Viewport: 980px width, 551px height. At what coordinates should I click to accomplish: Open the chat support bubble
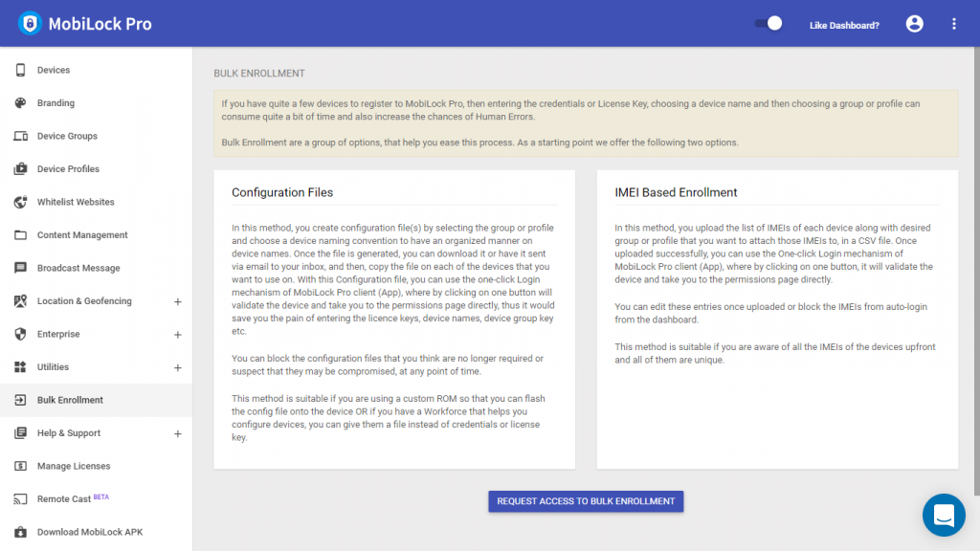(943, 515)
